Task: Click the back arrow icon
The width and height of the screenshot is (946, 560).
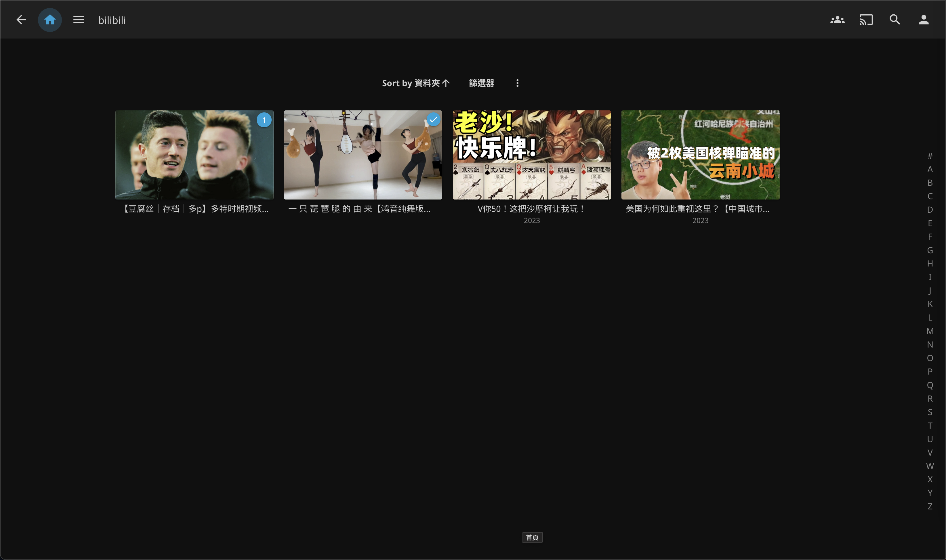Action: 21,20
